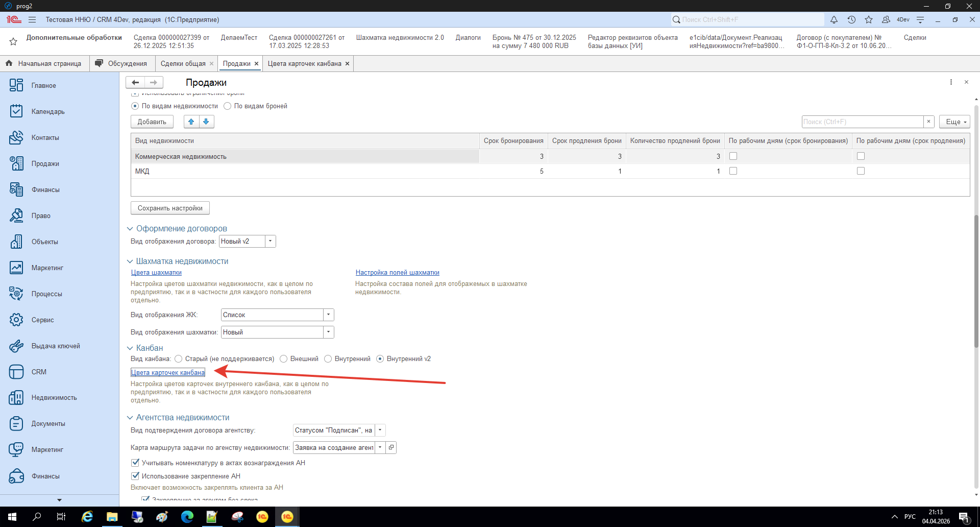Switch to 'Цвета карточек канбана' tab

pos(304,63)
